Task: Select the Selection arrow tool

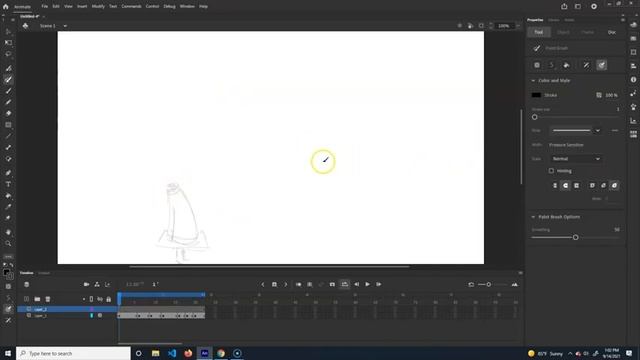Action: (8, 31)
